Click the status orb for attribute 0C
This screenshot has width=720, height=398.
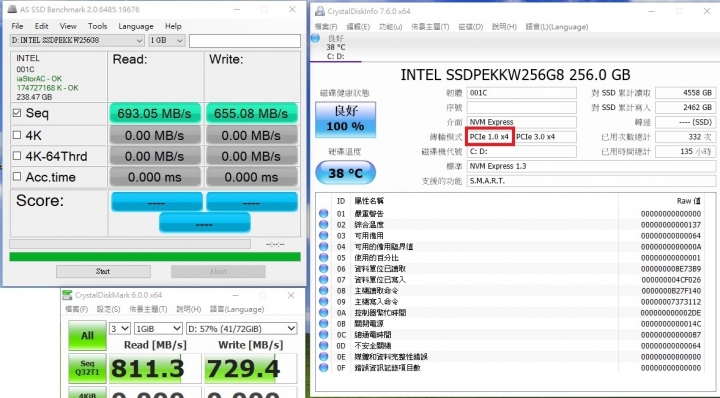(324, 335)
